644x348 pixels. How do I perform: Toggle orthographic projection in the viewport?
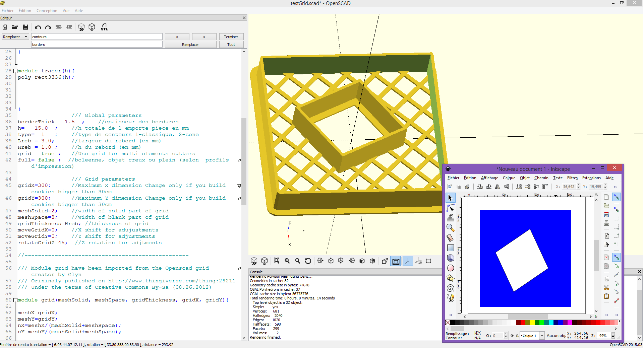396,261
